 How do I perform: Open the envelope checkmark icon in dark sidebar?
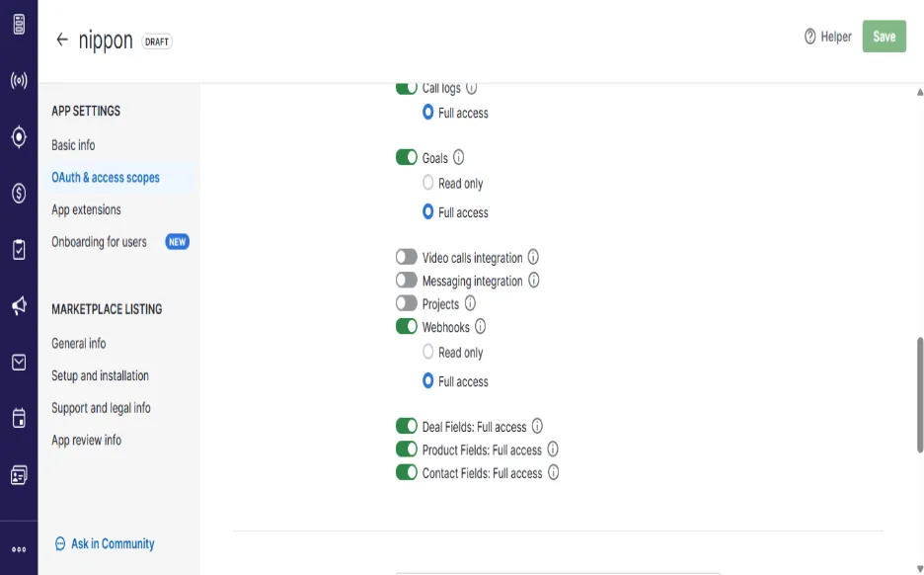click(19, 363)
